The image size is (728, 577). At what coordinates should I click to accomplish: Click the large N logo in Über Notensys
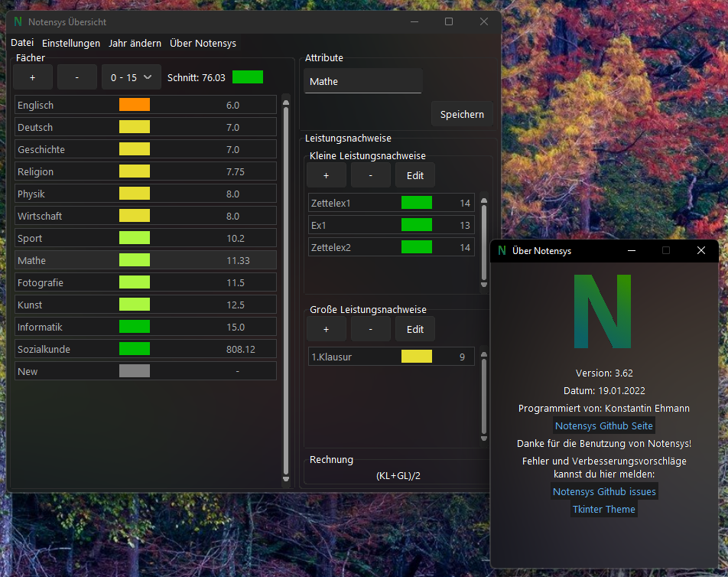603,311
